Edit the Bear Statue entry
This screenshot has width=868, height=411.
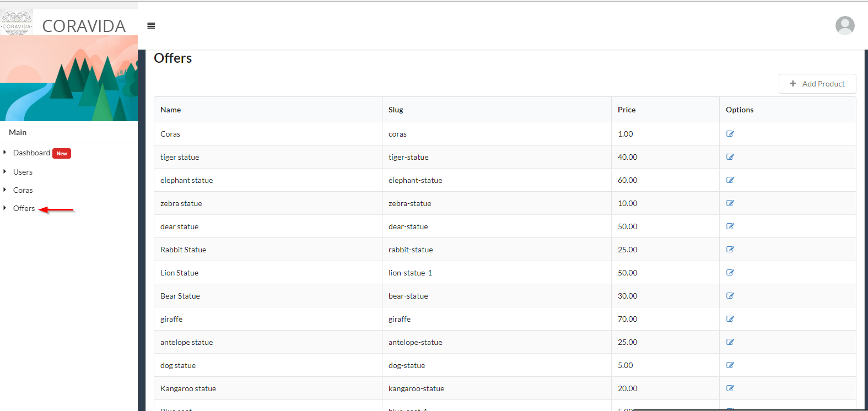click(730, 296)
